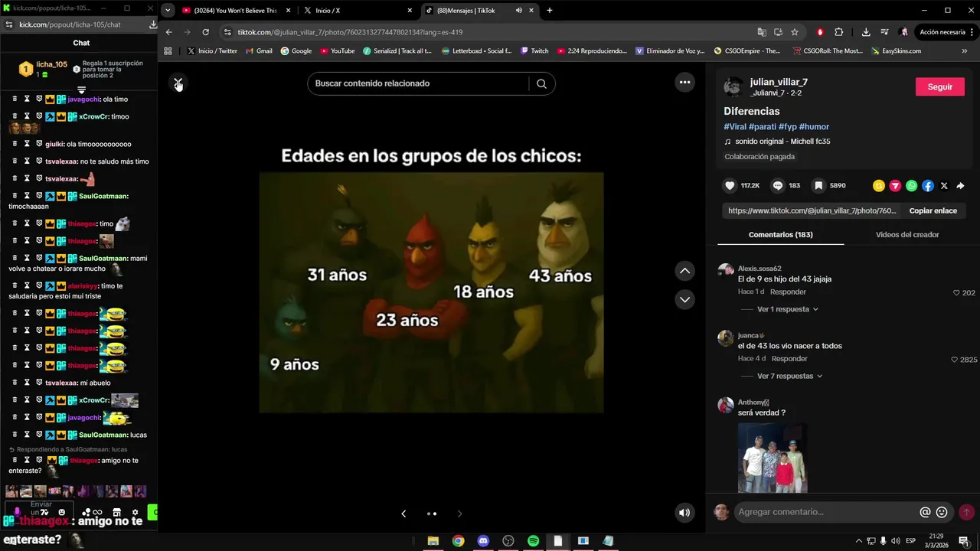
Task: Click the Copiar enlace button
Action: [x=933, y=210]
